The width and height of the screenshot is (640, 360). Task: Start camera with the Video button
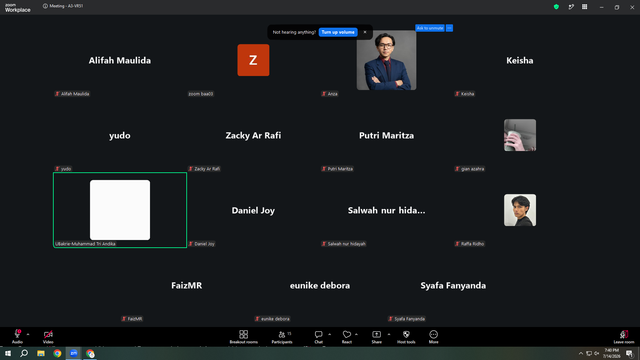[x=48, y=337]
